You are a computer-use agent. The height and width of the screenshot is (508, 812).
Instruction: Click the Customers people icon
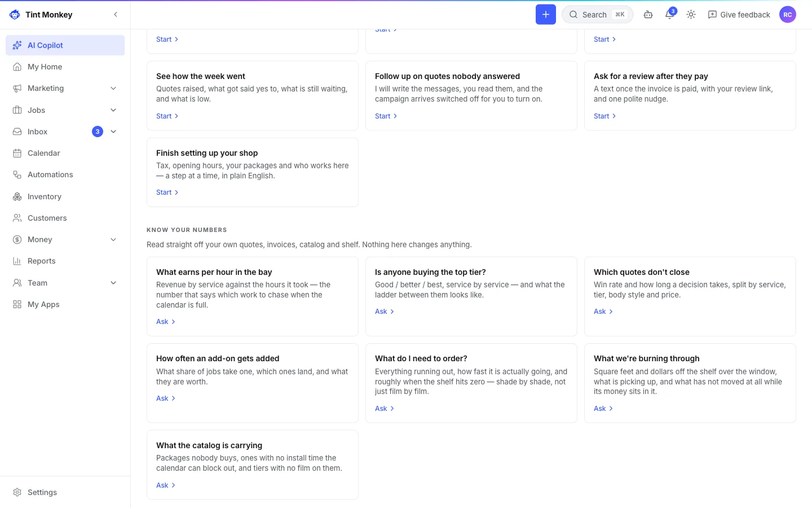point(17,218)
